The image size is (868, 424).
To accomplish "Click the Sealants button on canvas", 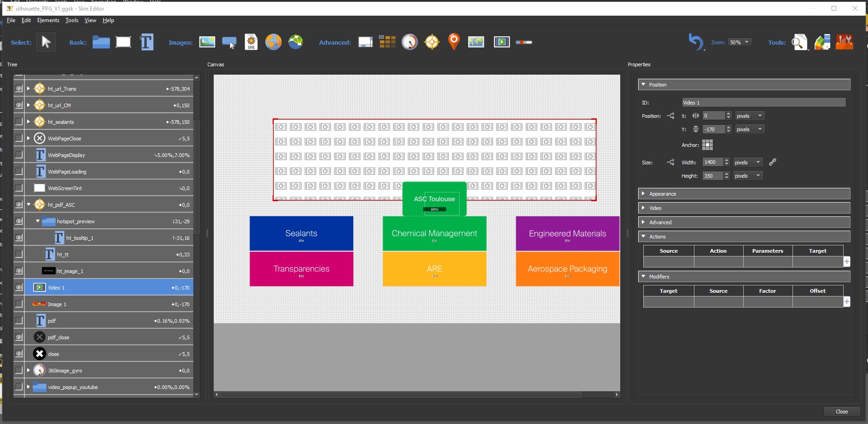I will tap(301, 233).
